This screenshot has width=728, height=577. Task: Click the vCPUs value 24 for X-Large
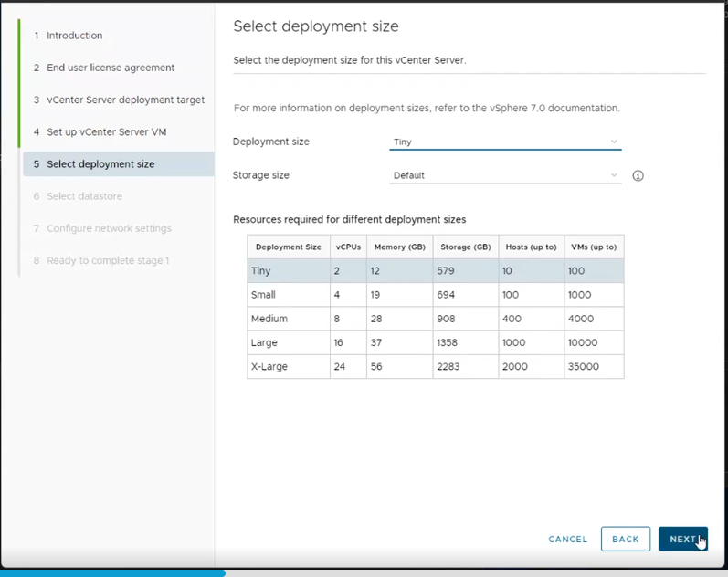(x=340, y=366)
